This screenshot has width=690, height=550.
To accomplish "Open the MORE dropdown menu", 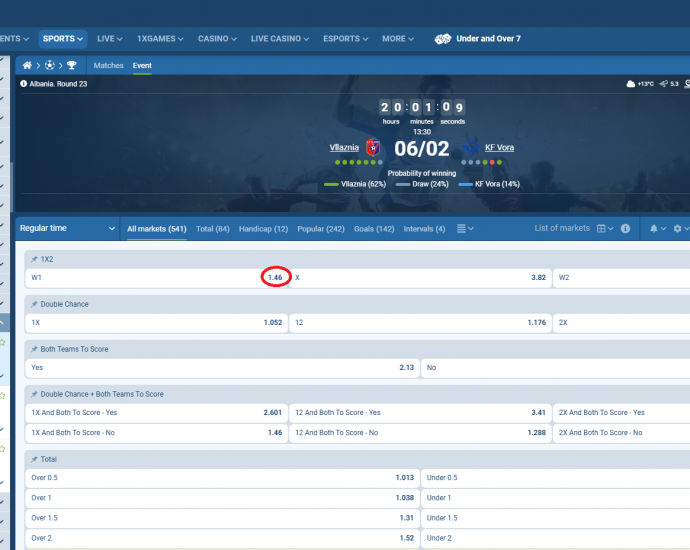I will pyautogui.click(x=398, y=39).
